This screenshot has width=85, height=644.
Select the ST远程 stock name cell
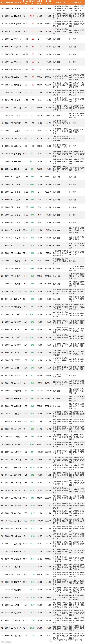(x=18, y=437)
